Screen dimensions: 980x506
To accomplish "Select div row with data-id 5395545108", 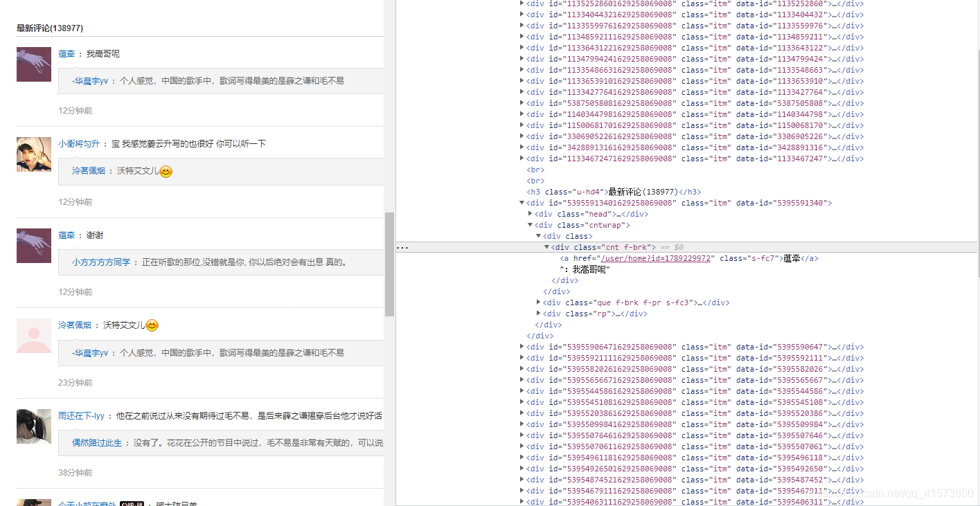I will click(x=695, y=402).
